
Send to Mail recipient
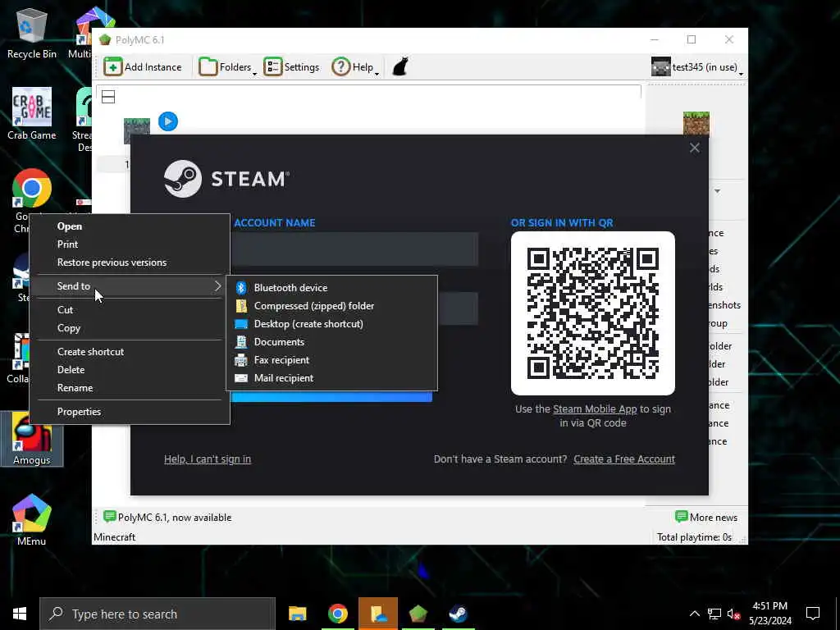tap(332, 378)
